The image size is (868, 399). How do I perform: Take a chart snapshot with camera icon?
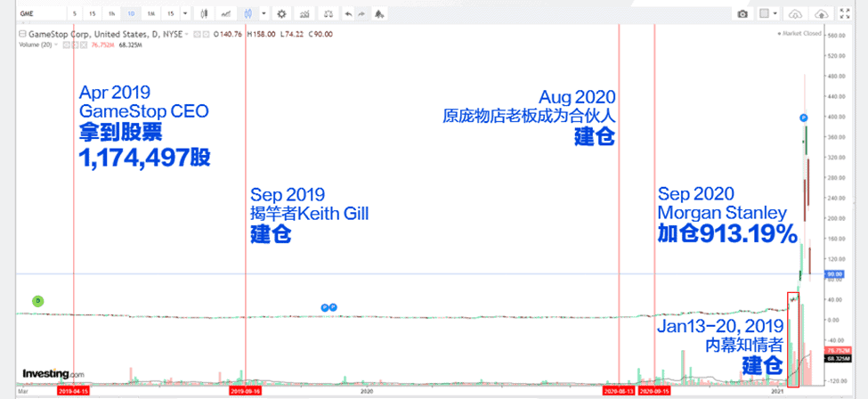[742, 13]
